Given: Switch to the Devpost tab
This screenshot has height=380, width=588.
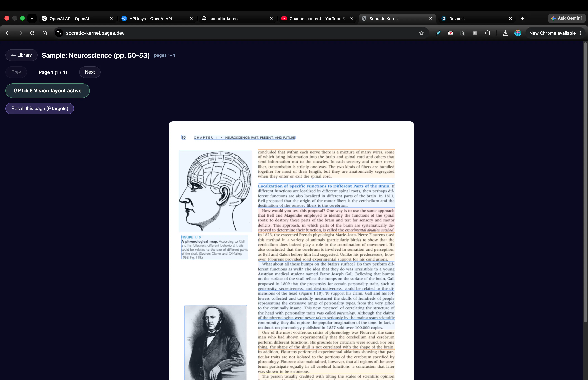Looking at the screenshot, I should (477, 19).
